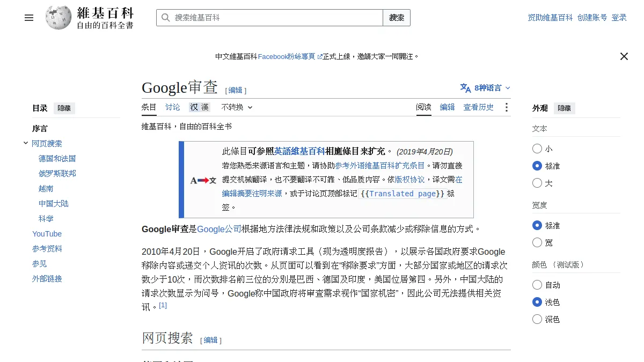Select the 宽 width option
Viewport: 644px width, 362px height.
pyautogui.click(x=537, y=242)
